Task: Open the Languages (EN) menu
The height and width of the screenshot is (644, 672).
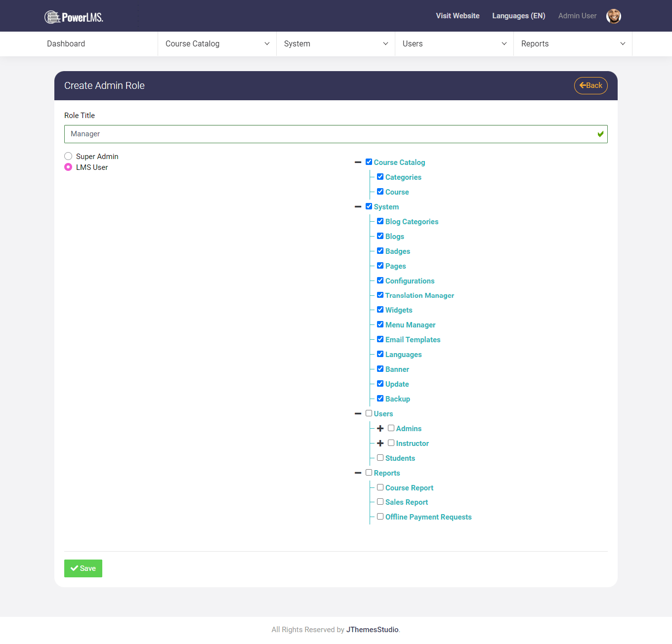Action: tap(518, 16)
